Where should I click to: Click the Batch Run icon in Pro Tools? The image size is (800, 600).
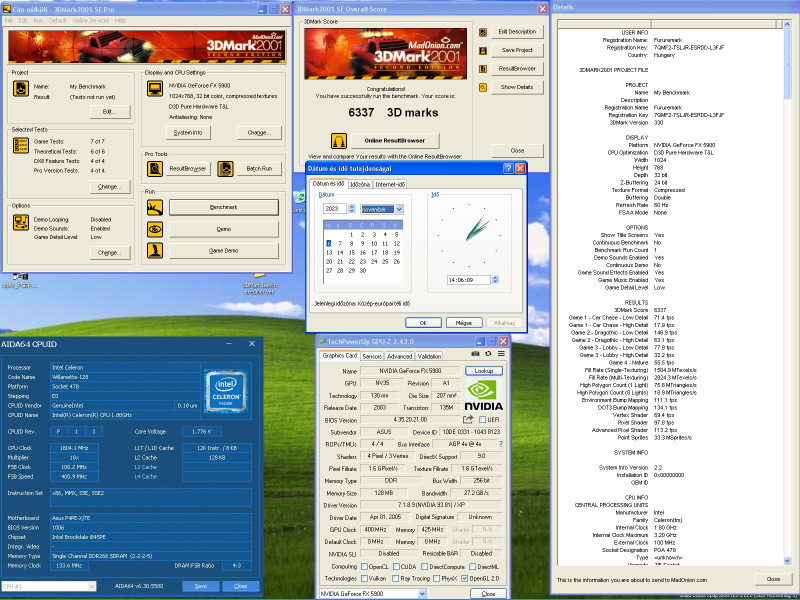coord(226,169)
